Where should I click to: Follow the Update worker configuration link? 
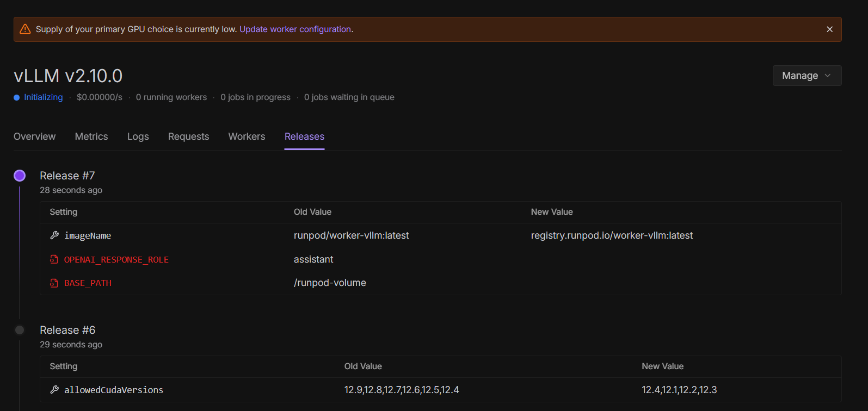(x=295, y=29)
